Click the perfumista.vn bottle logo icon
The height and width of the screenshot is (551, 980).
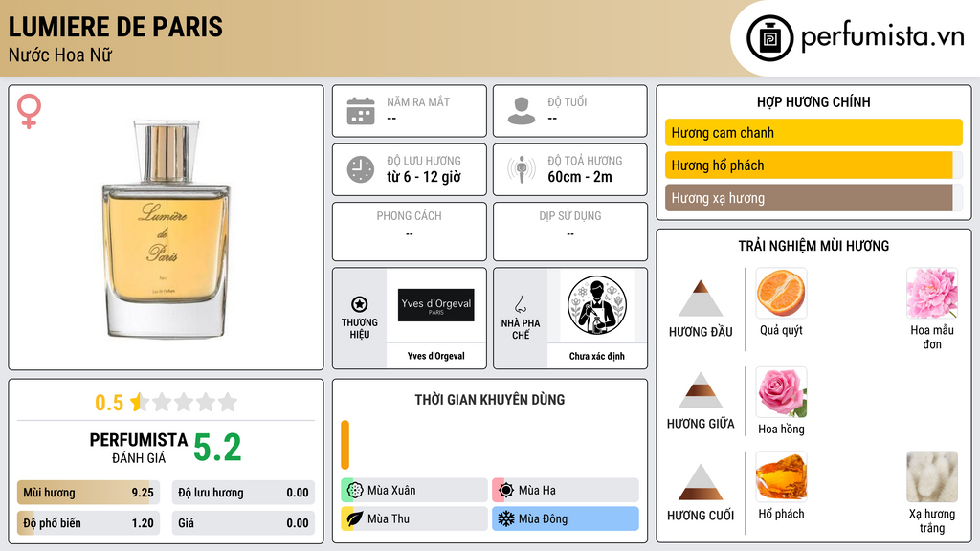[769, 38]
